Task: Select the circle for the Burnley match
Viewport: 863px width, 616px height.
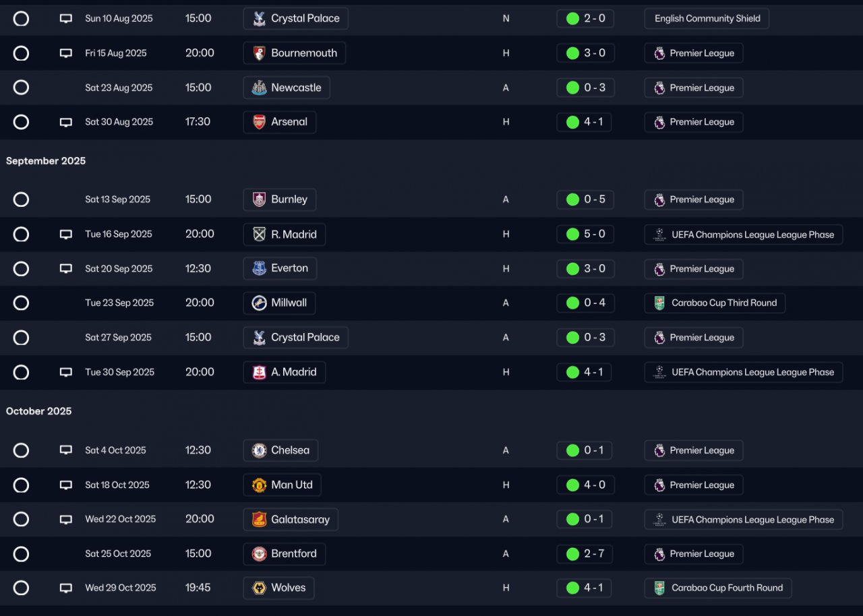Action: (x=21, y=199)
